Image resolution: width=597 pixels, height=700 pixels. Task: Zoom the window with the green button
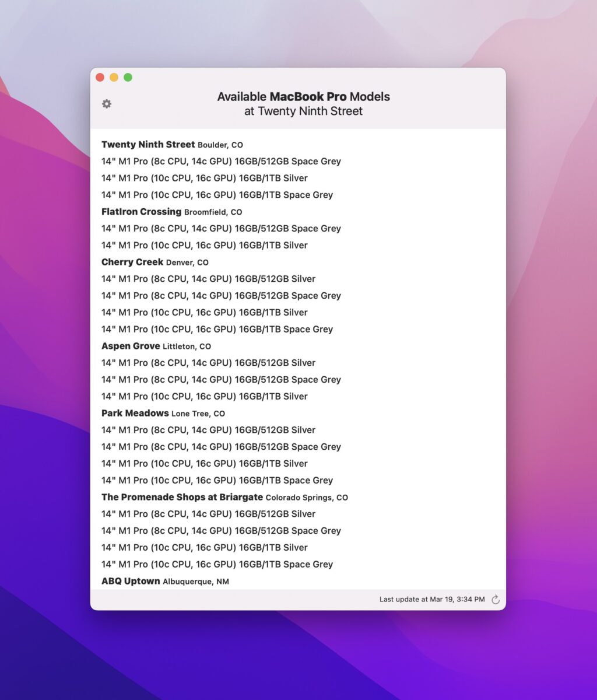pyautogui.click(x=128, y=77)
